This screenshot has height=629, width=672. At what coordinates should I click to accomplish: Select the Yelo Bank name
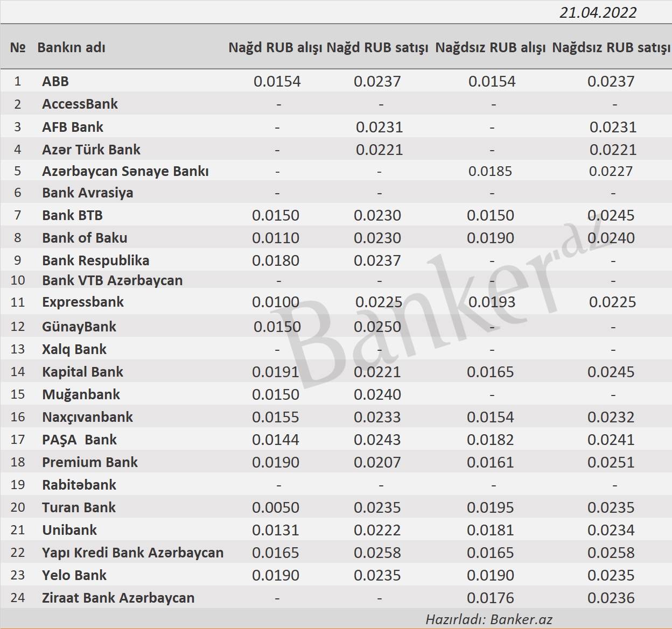point(74,575)
